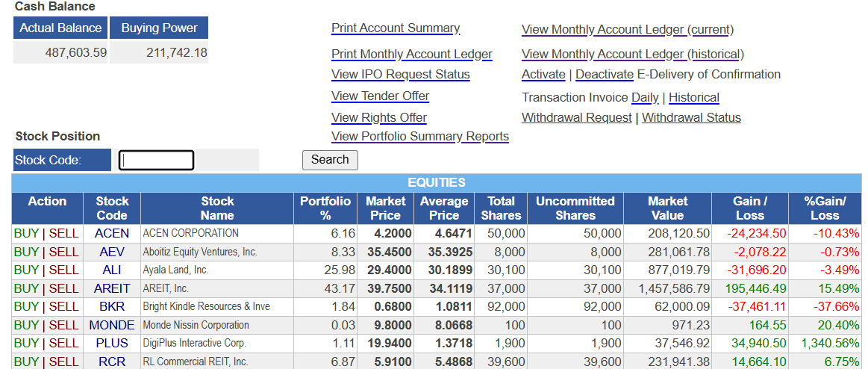Focus the Stock Code input field
This screenshot has height=369, width=868.
click(156, 160)
